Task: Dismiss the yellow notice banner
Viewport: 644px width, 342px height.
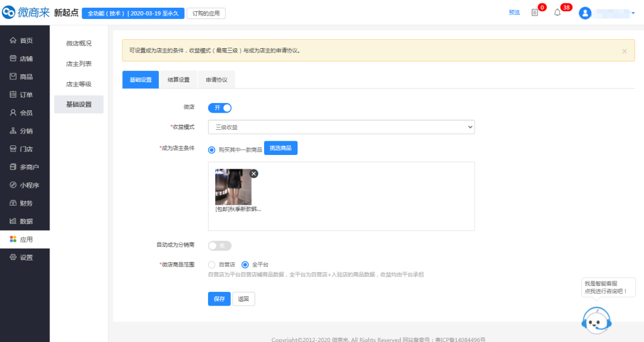Action: pyautogui.click(x=624, y=51)
